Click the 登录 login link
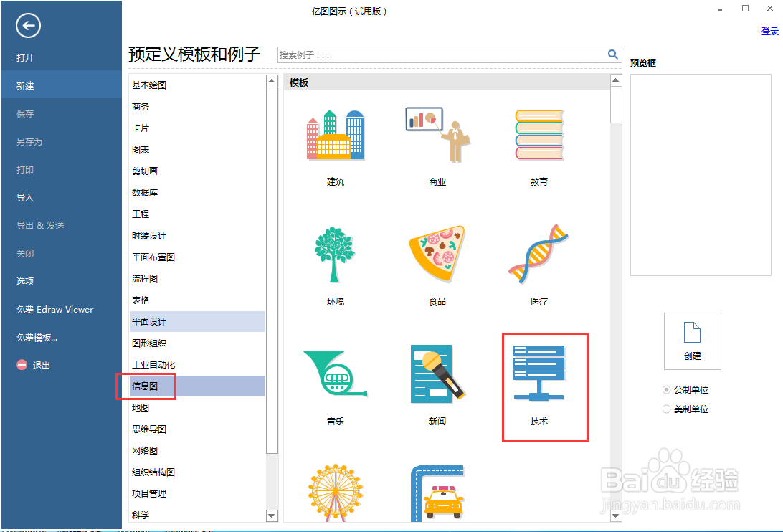783x532 pixels. coord(769,31)
